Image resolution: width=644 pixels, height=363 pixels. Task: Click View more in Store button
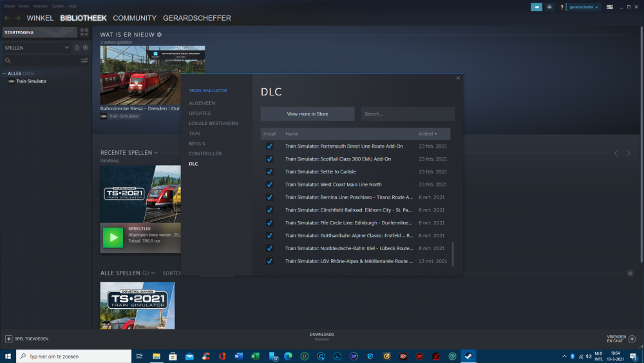307,114
